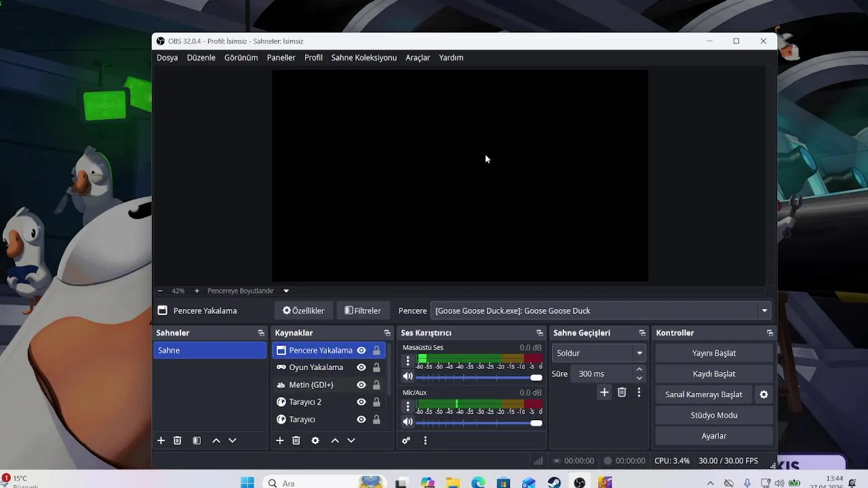
Task: Click Yayını Başlat button
Action: [714, 353]
